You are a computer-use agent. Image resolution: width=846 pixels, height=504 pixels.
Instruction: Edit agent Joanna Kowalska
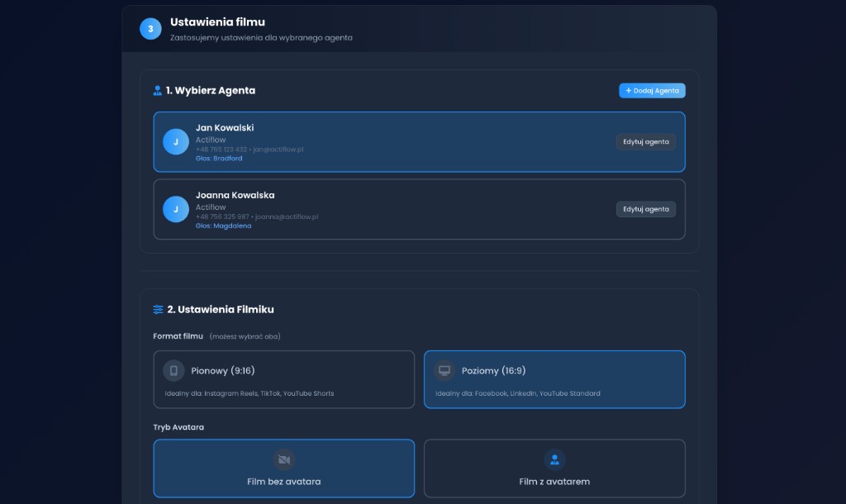[646, 209]
